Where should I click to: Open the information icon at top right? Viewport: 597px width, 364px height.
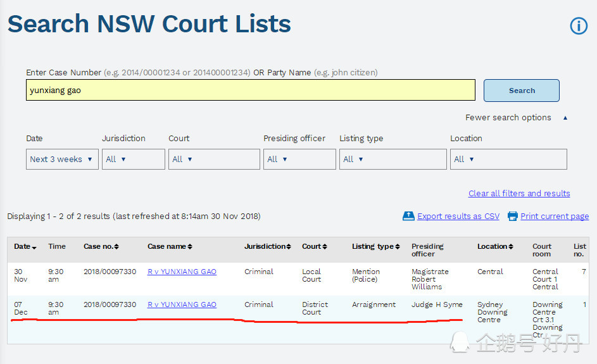pos(579,26)
